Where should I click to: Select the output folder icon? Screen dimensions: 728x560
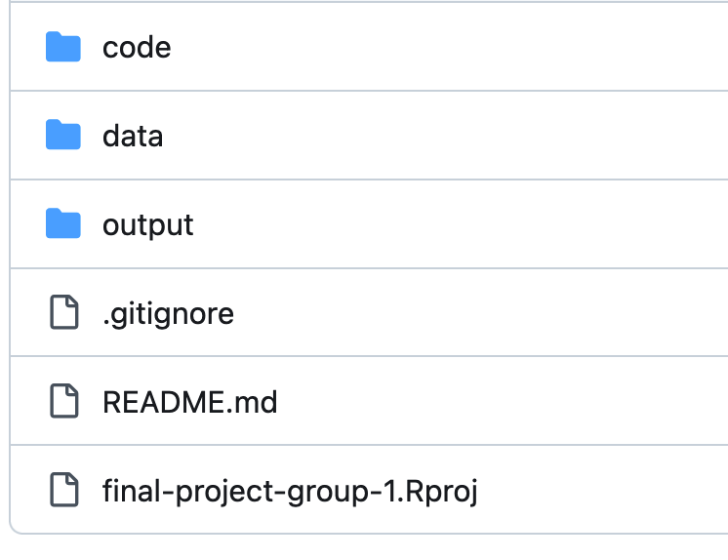63,224
